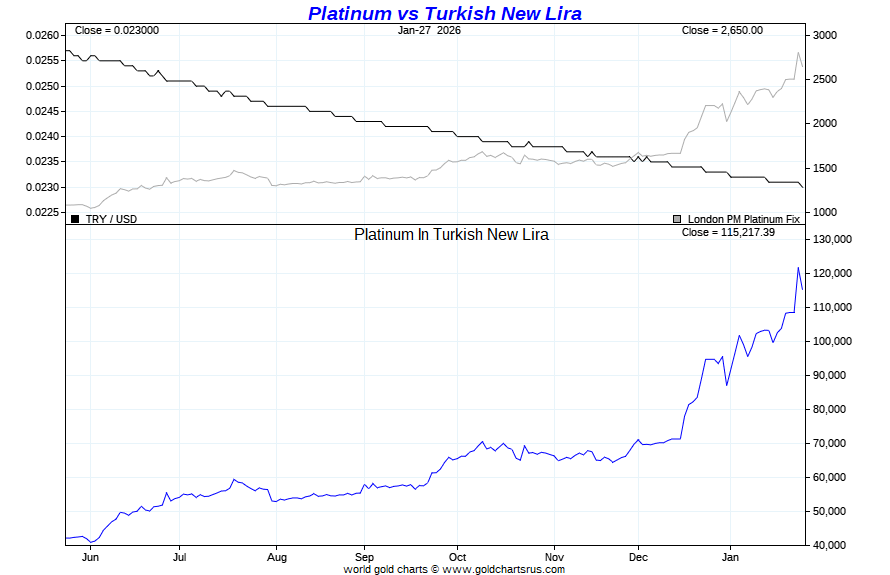Viewport: 890px width, 575px height.
Task: Click the Jul label on the x-axis
Action: 179,557
